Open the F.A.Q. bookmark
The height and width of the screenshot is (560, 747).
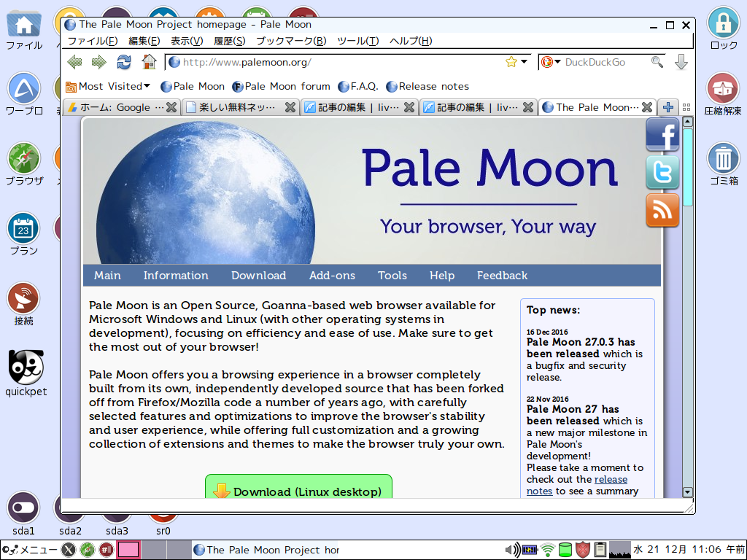point(357,86)
